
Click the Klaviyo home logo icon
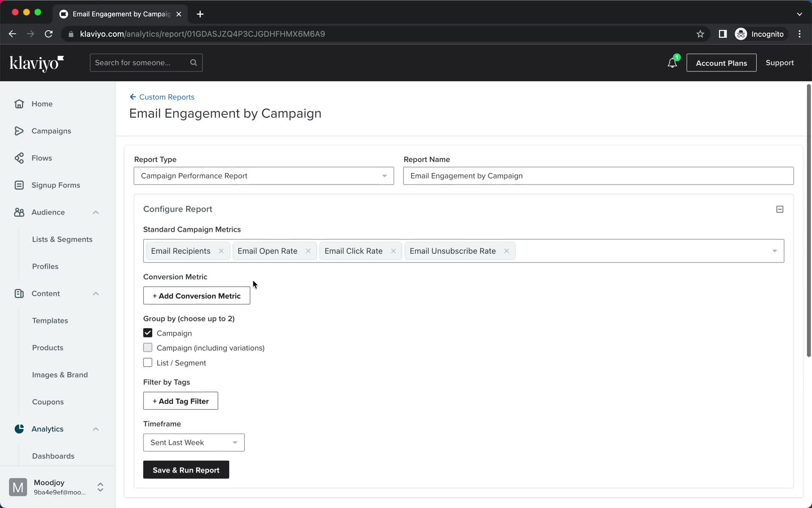pyautogui.click(x=36, y=63)
